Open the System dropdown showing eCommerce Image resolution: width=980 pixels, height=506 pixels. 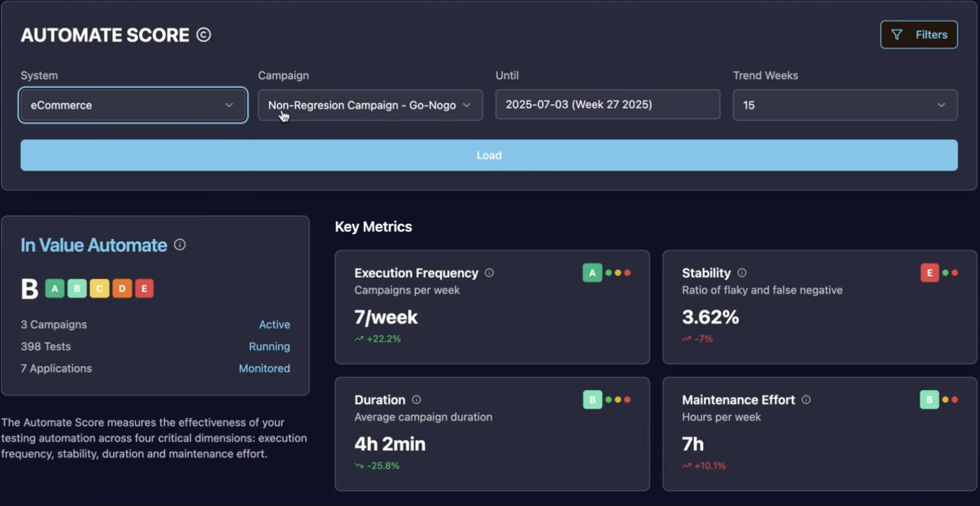coord(133,105)
